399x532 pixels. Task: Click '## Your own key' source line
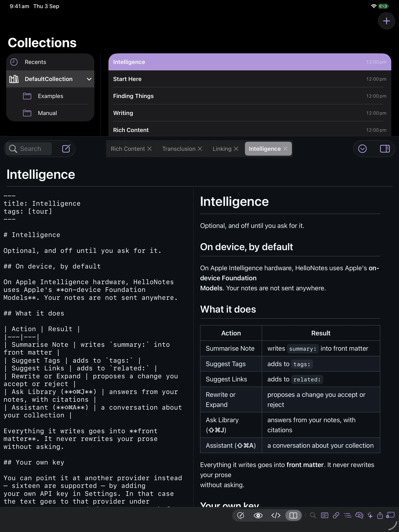click(x=34, y=462)
